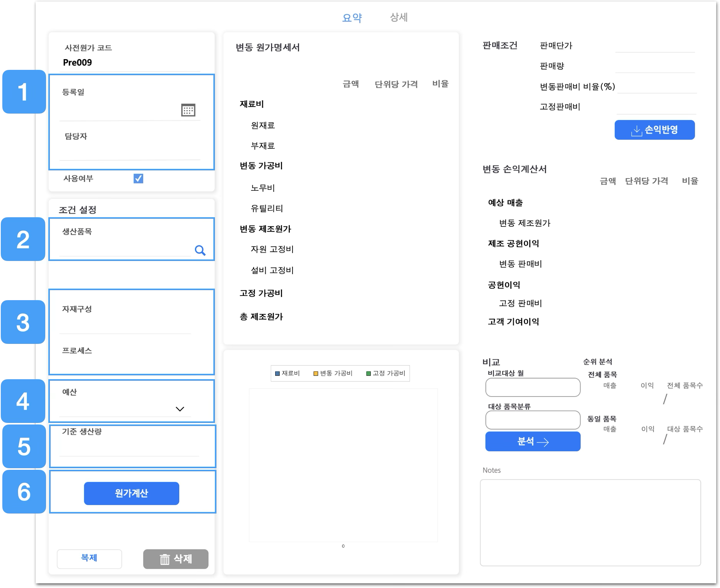Open the 등록일 calendar picker icon

188,110
